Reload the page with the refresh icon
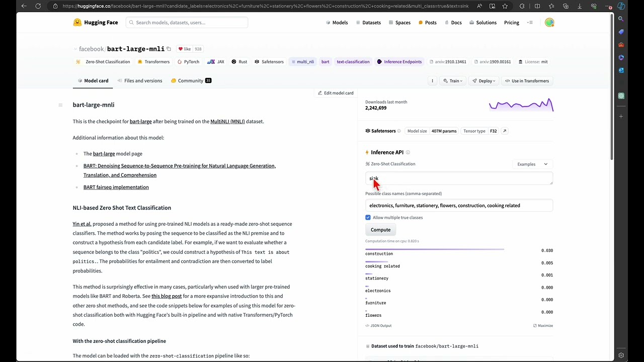The height and width of the screenshot is (362, 644). tap(38, 6)
